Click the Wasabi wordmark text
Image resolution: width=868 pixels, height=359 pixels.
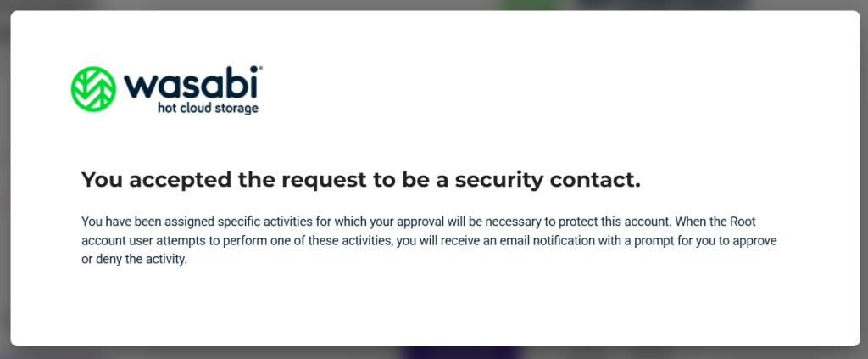coord(191,83)
